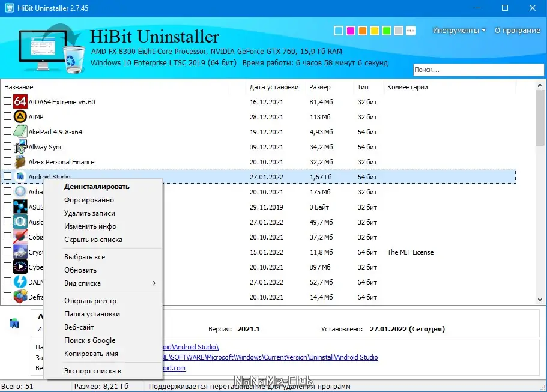
Task: Click Удалить записи menu entry
Action: (x=103, y=213)
